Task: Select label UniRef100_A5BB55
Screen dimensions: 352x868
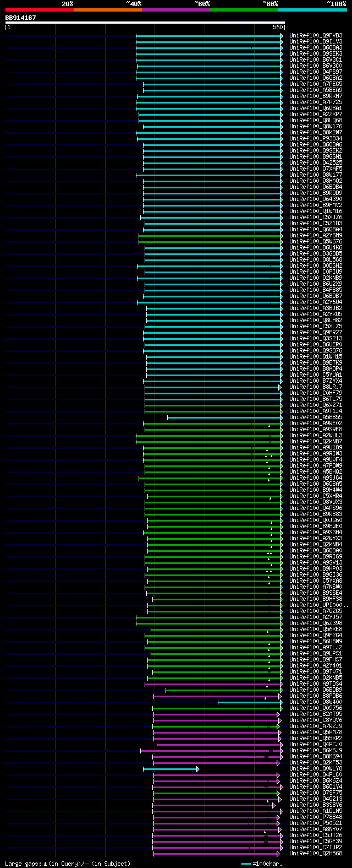Action: coord(316,417)
